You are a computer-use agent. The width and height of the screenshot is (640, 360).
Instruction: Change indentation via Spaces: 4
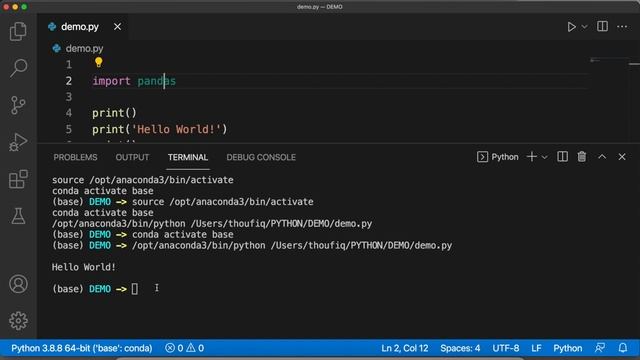460,348
